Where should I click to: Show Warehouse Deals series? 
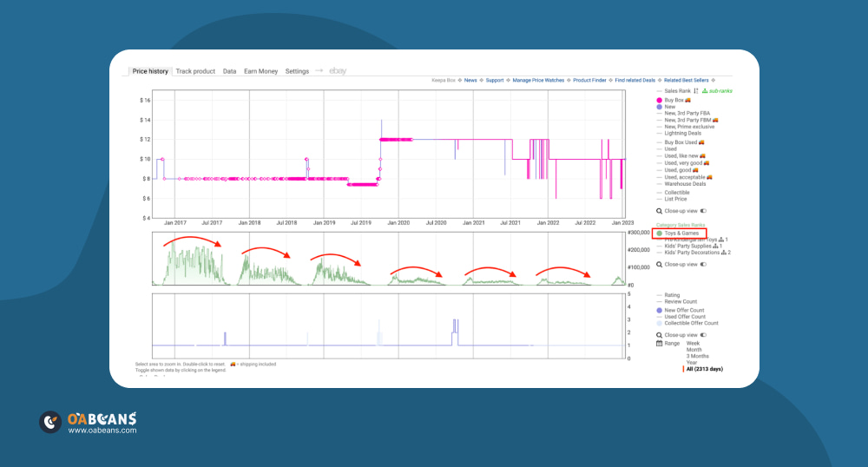point(686,184)
